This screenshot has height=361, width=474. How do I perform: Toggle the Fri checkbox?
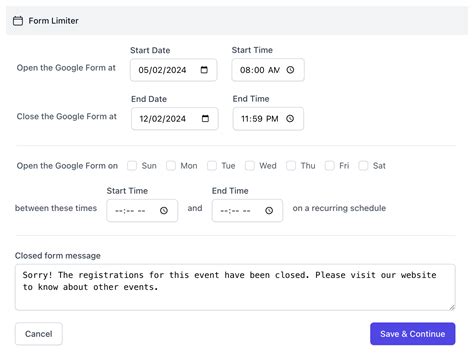click(330, 166)
